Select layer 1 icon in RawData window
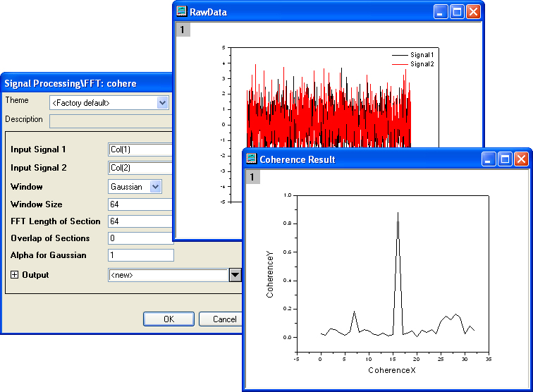Screen dimensions: 533x392 point(183,30)
